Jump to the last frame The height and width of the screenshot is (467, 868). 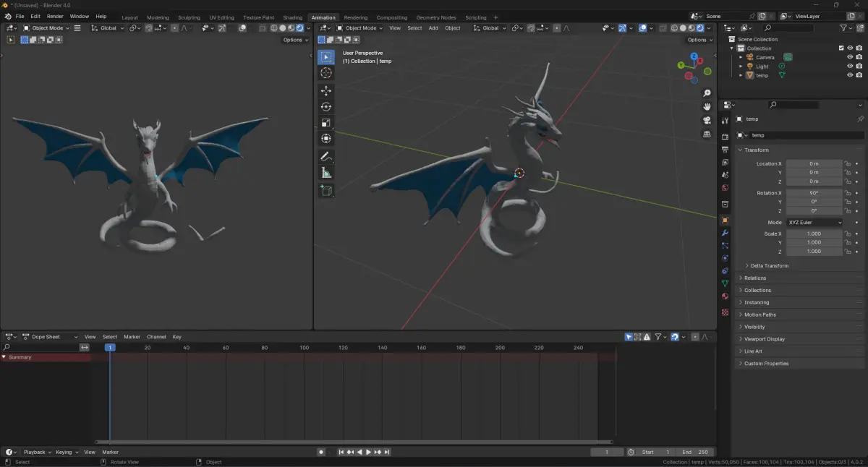[387, 452]
